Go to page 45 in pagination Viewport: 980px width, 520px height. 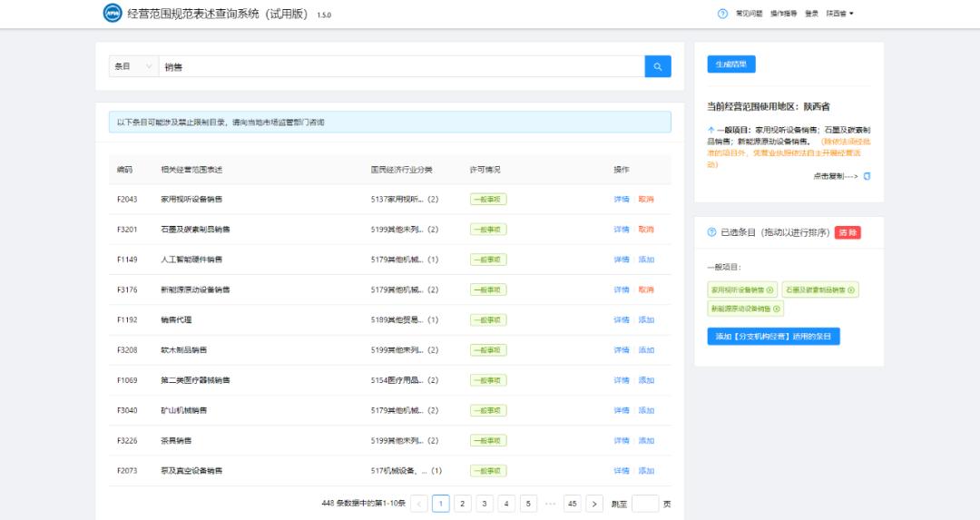point(573,504)
